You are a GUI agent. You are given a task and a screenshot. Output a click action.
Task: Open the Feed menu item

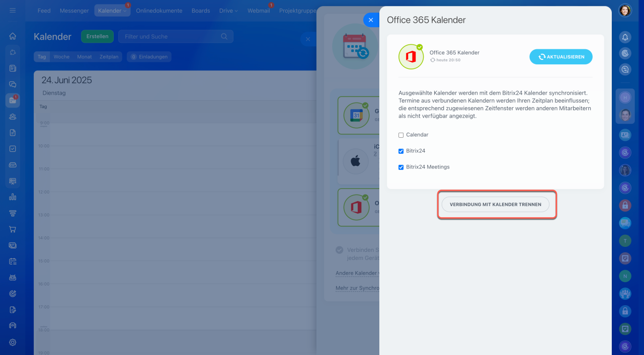coord(44,11)
